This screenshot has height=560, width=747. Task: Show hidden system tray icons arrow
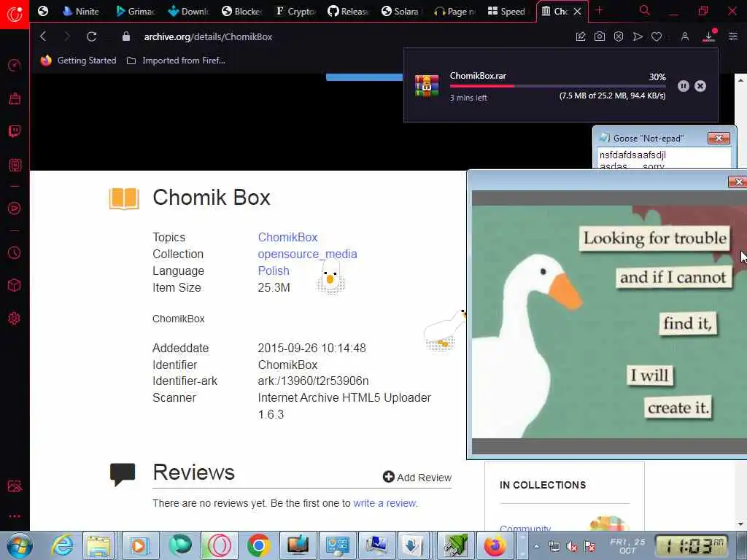pos(536,546)
